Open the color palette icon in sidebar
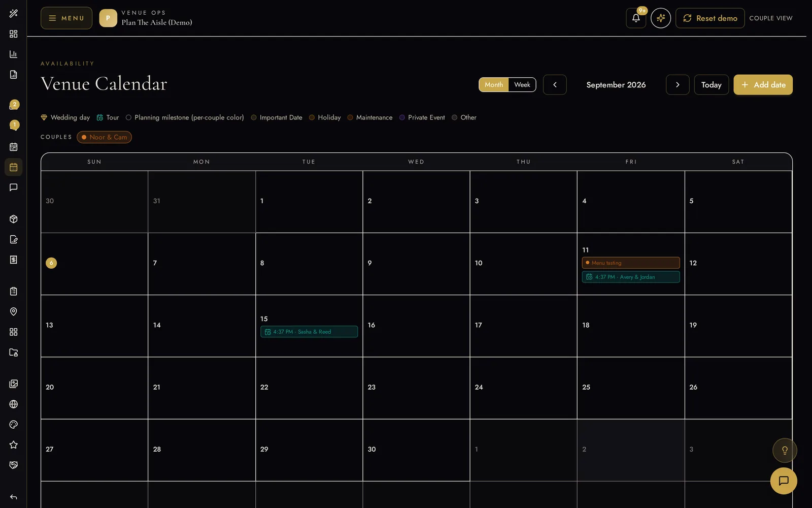This screenshot has width=812, height=508. click(x=14, y=424)
